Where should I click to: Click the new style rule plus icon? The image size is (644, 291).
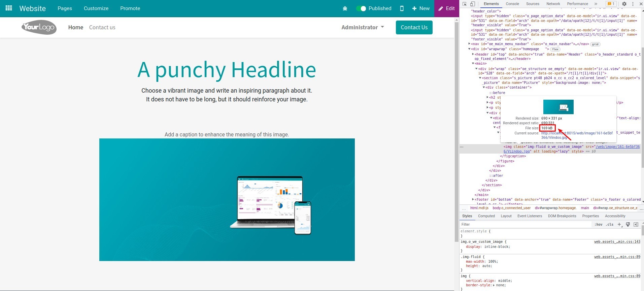pyautogui.click(x=619, y=224)
